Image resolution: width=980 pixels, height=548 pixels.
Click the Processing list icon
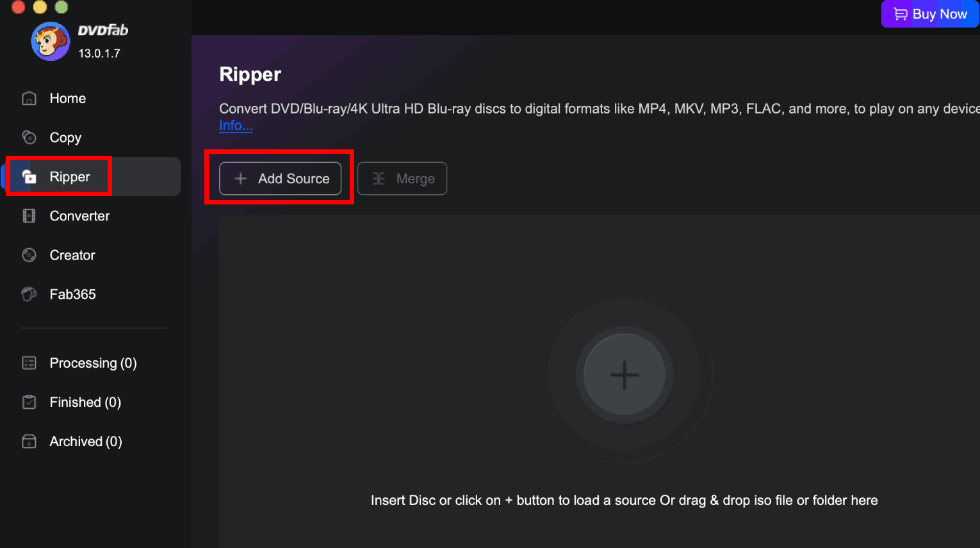pyautogui.click(x=29, y=363)
